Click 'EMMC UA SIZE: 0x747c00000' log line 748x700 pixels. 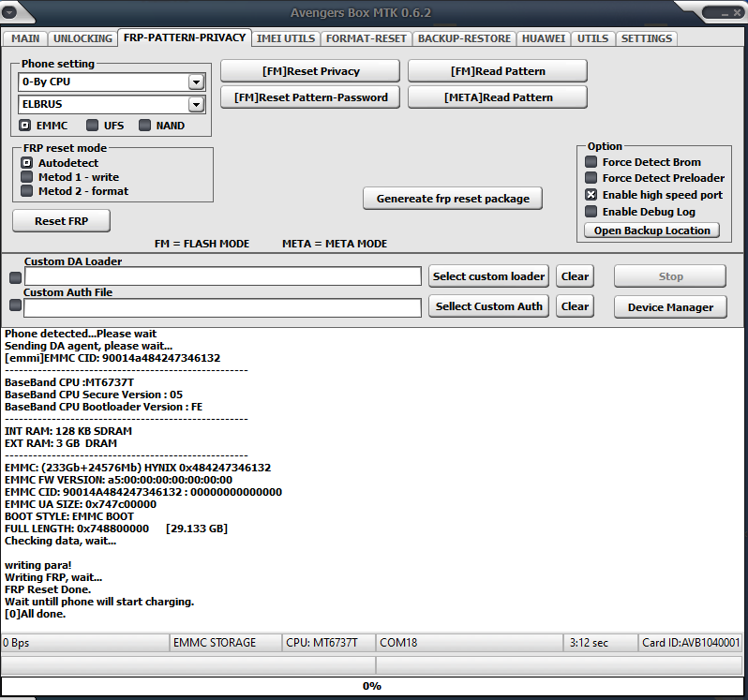[x=81, y=504]
